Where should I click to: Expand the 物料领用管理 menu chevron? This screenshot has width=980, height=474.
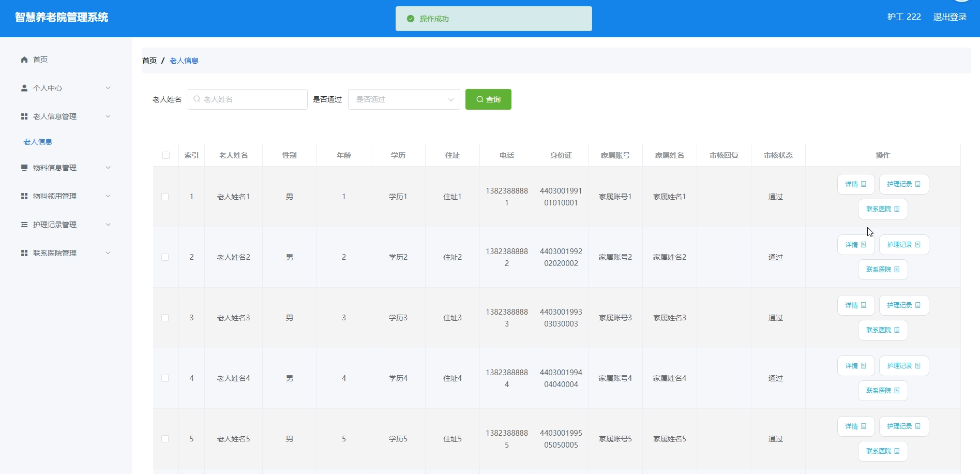(108, 196)
